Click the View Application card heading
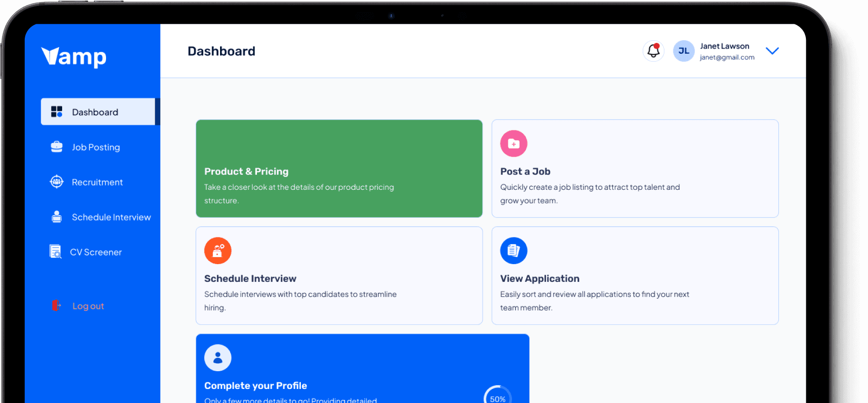 click(x=540, y=279)
